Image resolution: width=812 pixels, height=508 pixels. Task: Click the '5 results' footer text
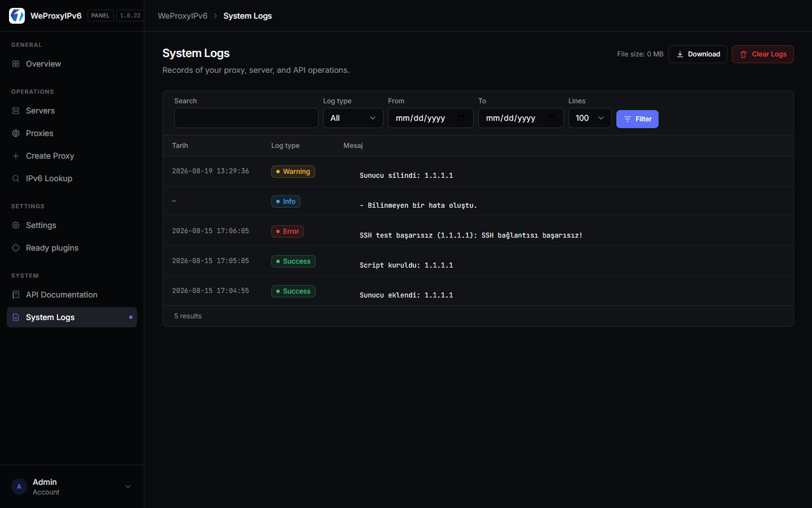tap(188, 316)
